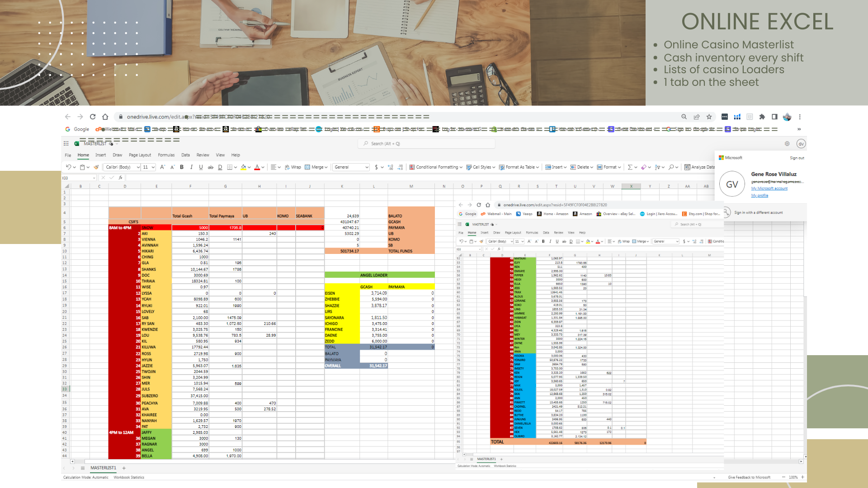
Task: Open My Microsoft account link
Action: pyautogui.click(x=769, y=188)
